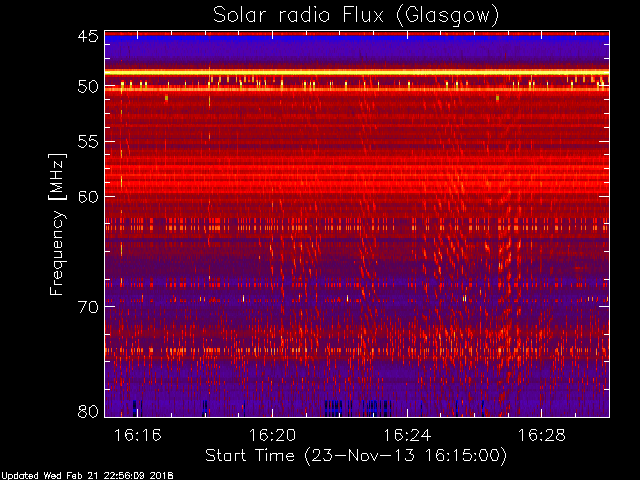Click the 16:16 time tick label
The image size is (640, 480).
pos(138,435)
